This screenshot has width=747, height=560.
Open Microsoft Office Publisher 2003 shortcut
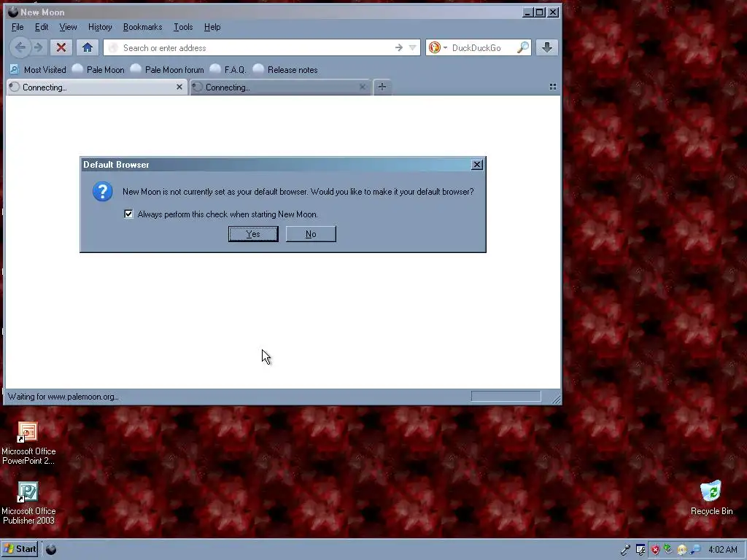28,503
